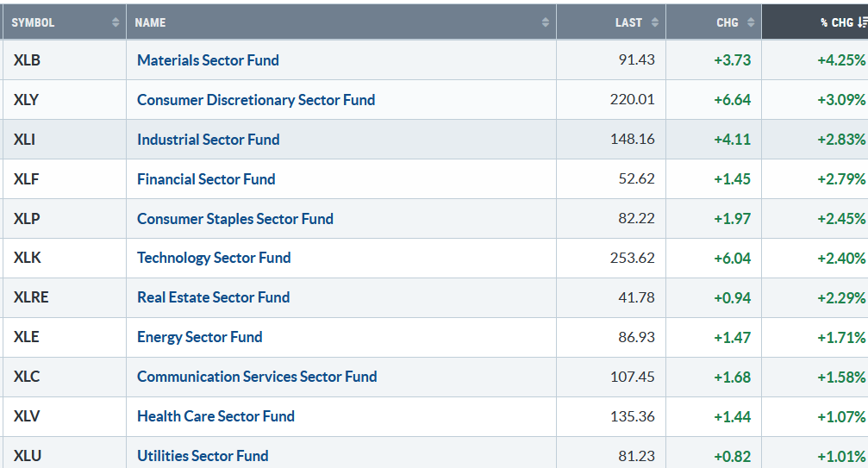Go to Financial Sector Fund page
This screenshot has height=468, width=868.
coord(206,179)
